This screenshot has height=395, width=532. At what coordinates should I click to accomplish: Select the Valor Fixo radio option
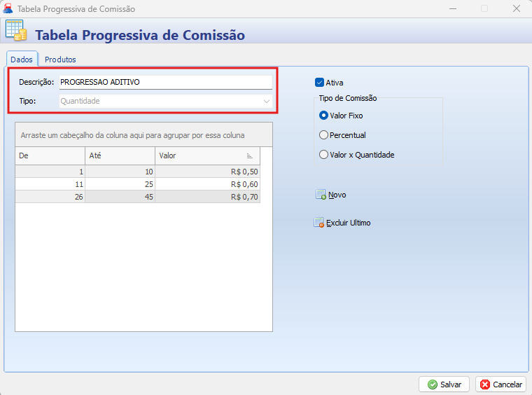(323, 116)
